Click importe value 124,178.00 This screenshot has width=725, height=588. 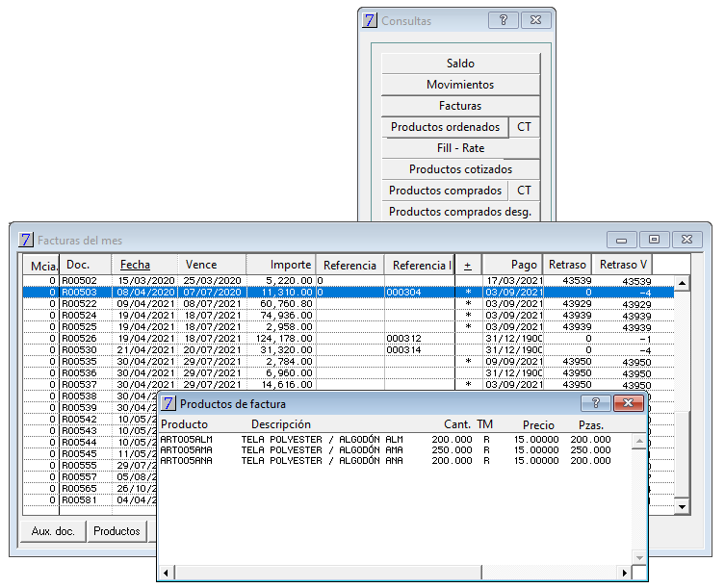tap(284, 339)
